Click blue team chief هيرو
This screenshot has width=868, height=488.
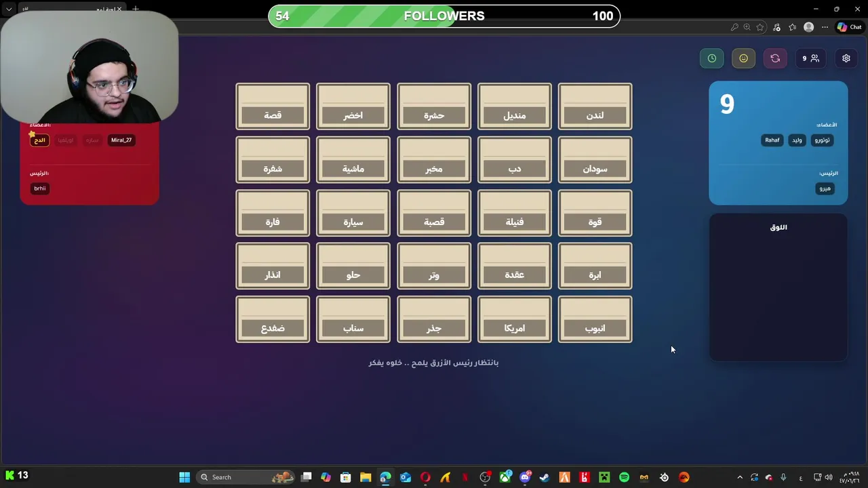825,188
